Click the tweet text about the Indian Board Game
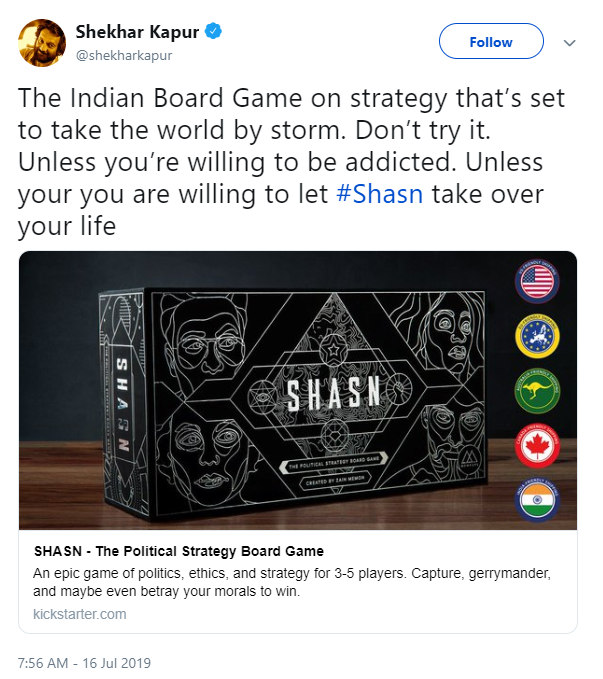The image size is (603, 679). [291, 162]
